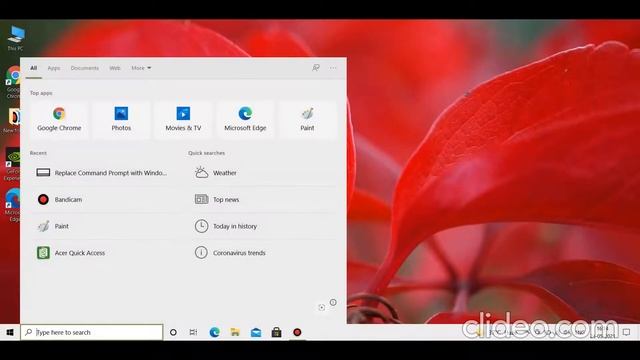Switch to the Web search tab
Image resolution: width=640 pixels, height=360 pixels.
tap(115, 68)
